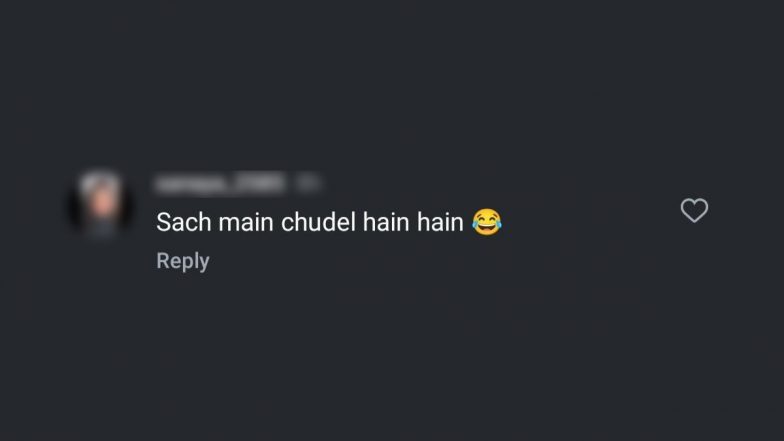
Task: Select the comment text 'Sach main chudel hain hain'
Action: 310,222
